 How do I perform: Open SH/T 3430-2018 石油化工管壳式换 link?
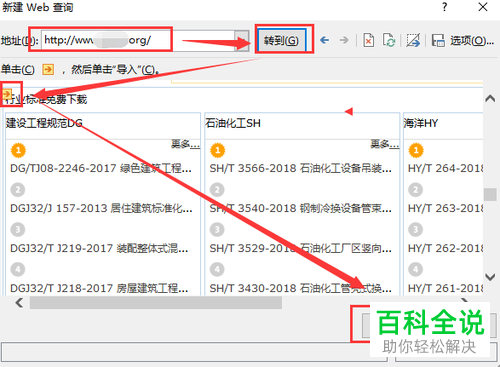[301, 288]
